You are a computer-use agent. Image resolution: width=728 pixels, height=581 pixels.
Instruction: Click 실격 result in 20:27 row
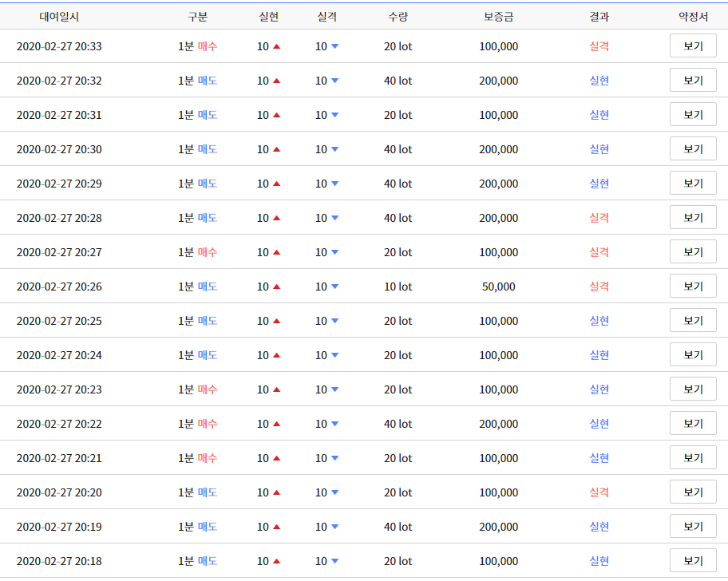pyautogui.click(x=599, y=252)
